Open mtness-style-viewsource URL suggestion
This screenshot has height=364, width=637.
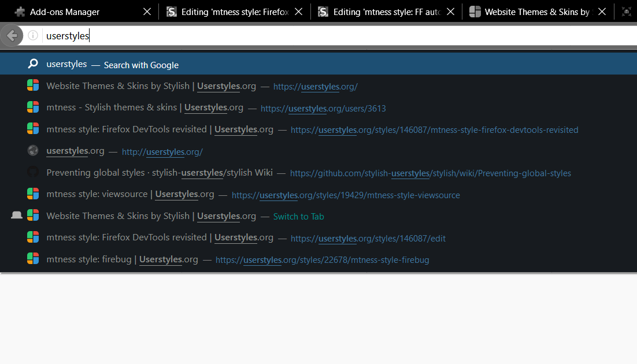point(346,195)
